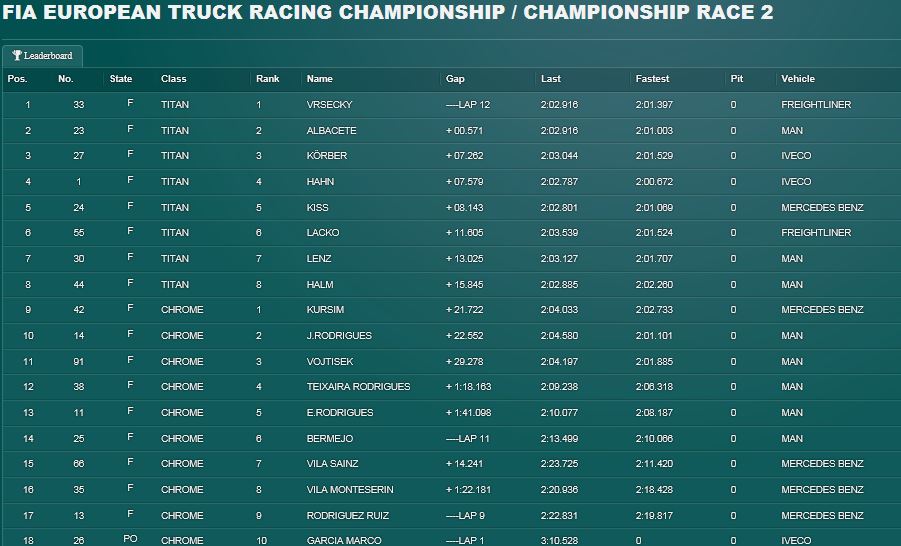Sort by the Rank column header
Screen dimensions: 901x546
(x=268, y=79)
